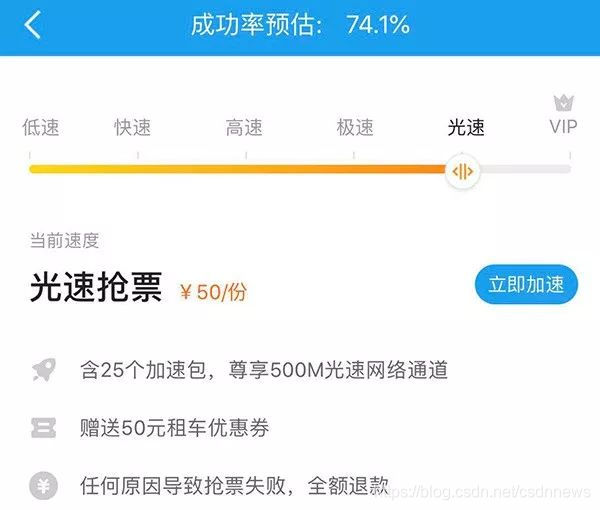Click the car rental coupon ticket icon
This screenshot has width=600, height=510.
pos(43,428)
